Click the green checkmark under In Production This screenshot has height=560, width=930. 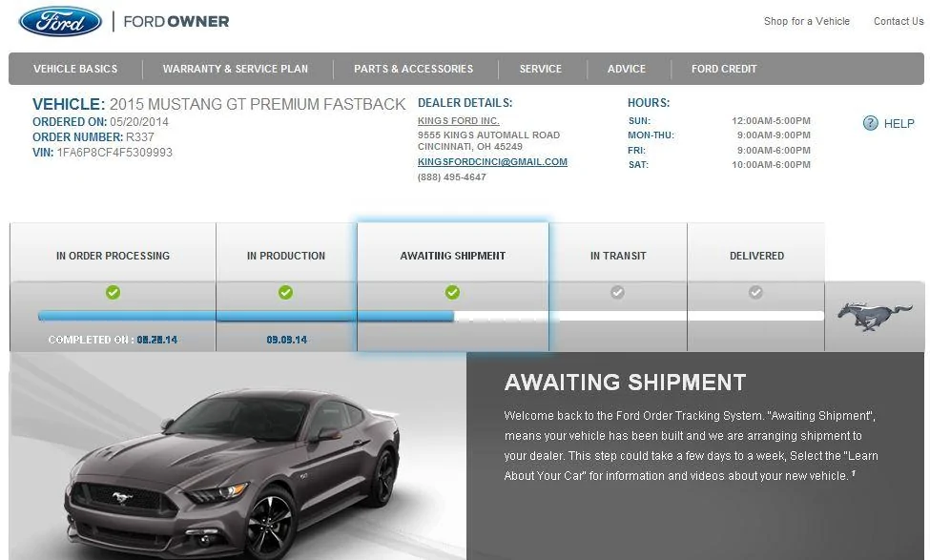285,293
